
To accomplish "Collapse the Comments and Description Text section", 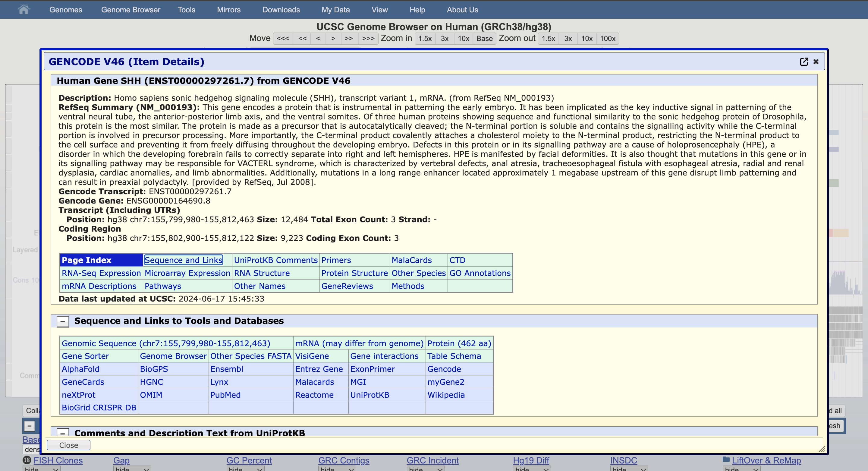I will click(62, 433).
